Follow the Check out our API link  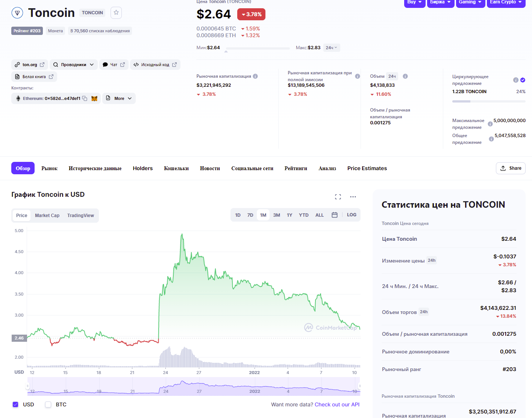[x=337, y=404]
